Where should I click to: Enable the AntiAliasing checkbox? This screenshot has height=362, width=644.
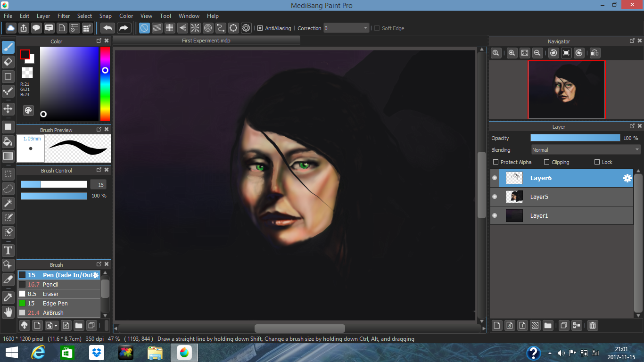click(260, 28)
